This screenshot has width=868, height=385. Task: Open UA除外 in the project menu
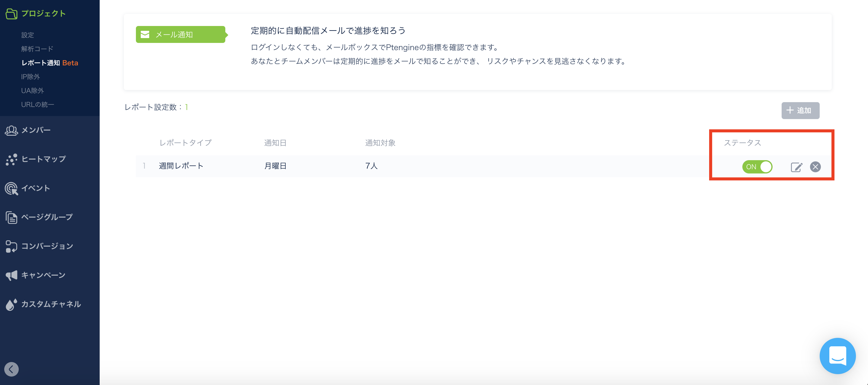(32, 91)
